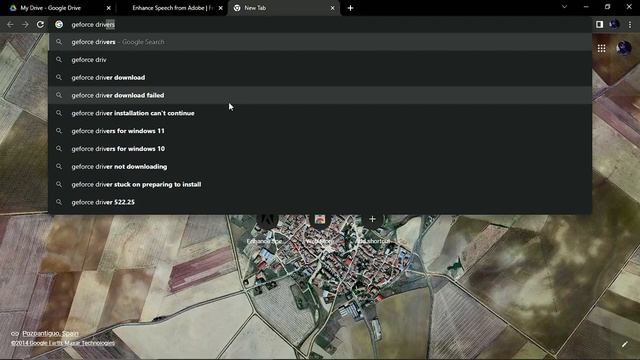Viewport: 640px width, 360px height.
Task: Click the address bar with geforce drivers text
Action: tap(320, 24)
